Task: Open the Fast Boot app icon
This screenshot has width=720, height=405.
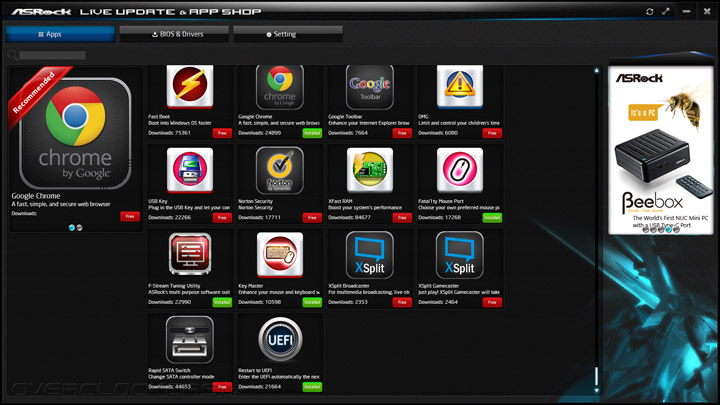Action: pos(190,86)
